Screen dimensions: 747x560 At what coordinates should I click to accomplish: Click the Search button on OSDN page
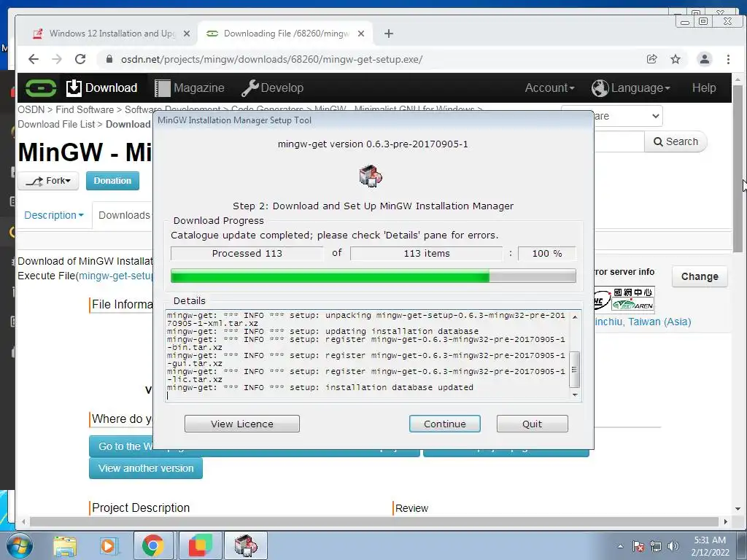(x=676, y=142)
